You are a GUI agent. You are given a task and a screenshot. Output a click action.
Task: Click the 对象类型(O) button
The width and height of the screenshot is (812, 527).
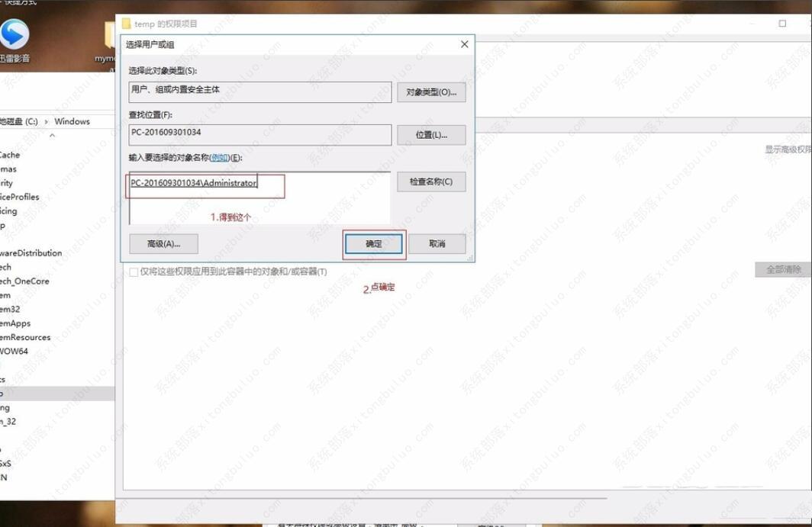tap(431, 92)
